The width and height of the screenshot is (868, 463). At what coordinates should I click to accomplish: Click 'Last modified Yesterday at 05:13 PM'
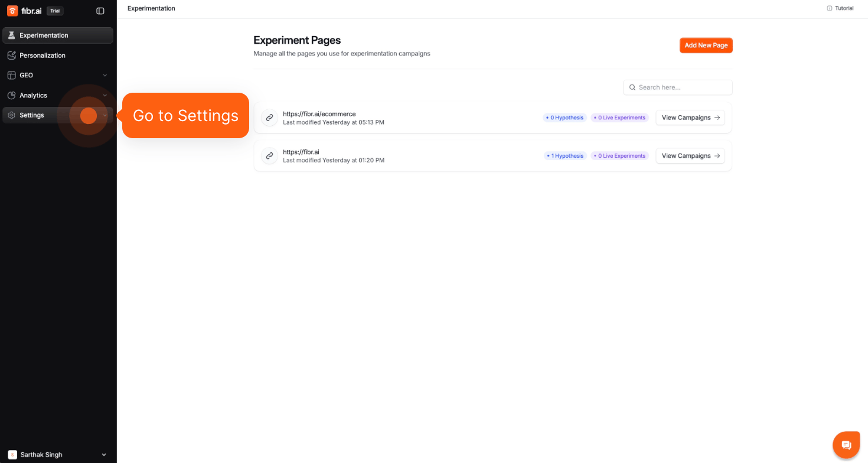334,122
